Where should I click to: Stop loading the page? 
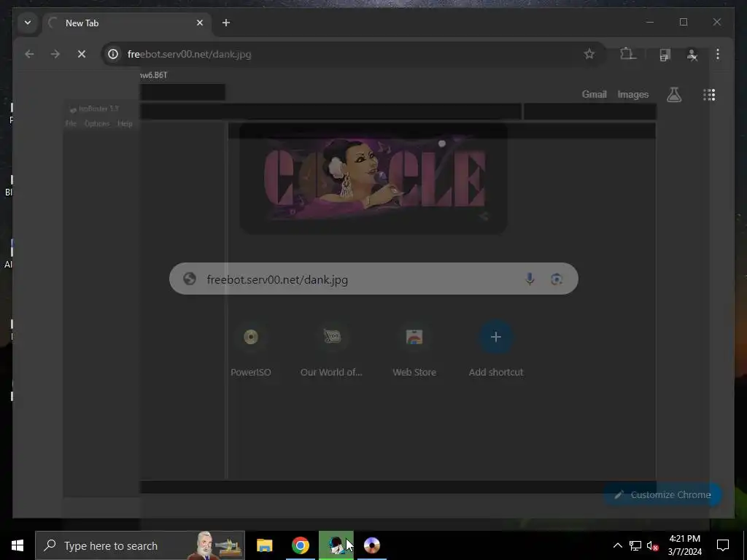click(82, 54)
